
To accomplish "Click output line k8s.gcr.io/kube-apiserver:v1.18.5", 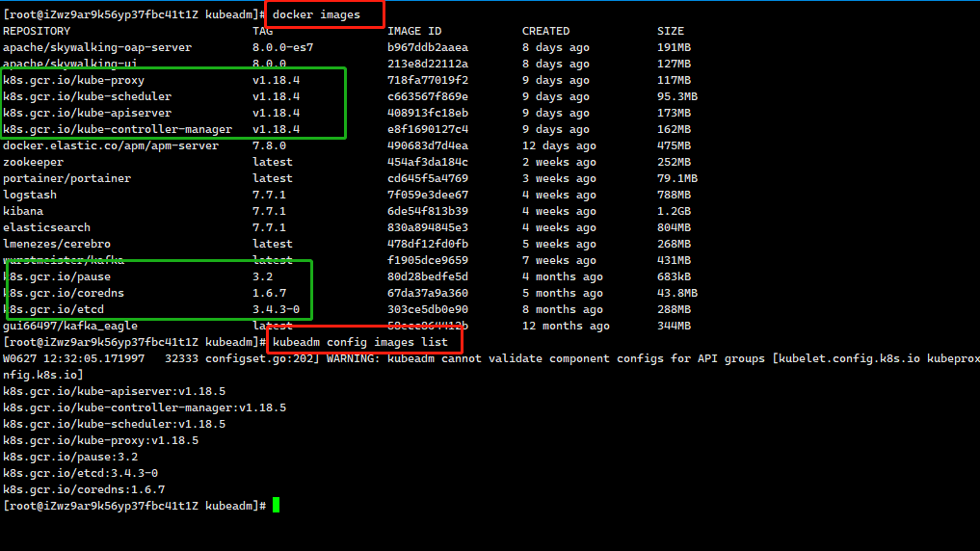I will 114,392.
